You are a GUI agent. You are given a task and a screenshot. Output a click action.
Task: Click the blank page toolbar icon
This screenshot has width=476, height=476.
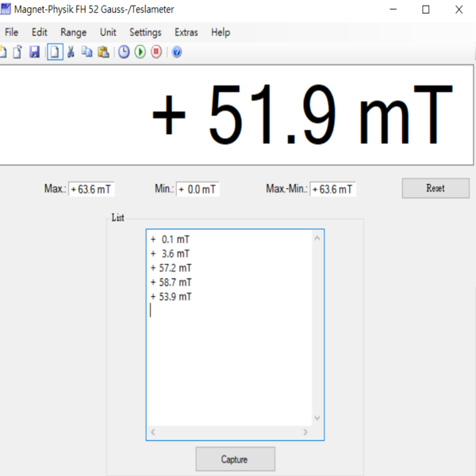[x=54, y=52]
